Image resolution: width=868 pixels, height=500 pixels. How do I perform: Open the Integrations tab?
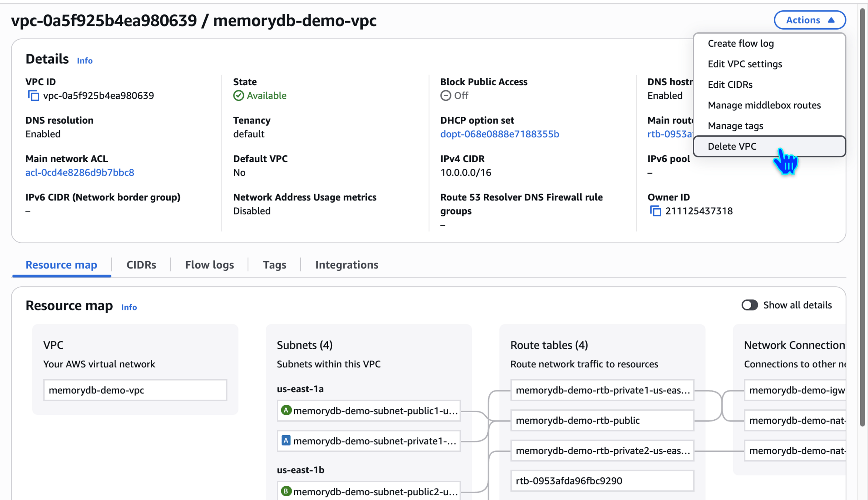coord(346,265)
